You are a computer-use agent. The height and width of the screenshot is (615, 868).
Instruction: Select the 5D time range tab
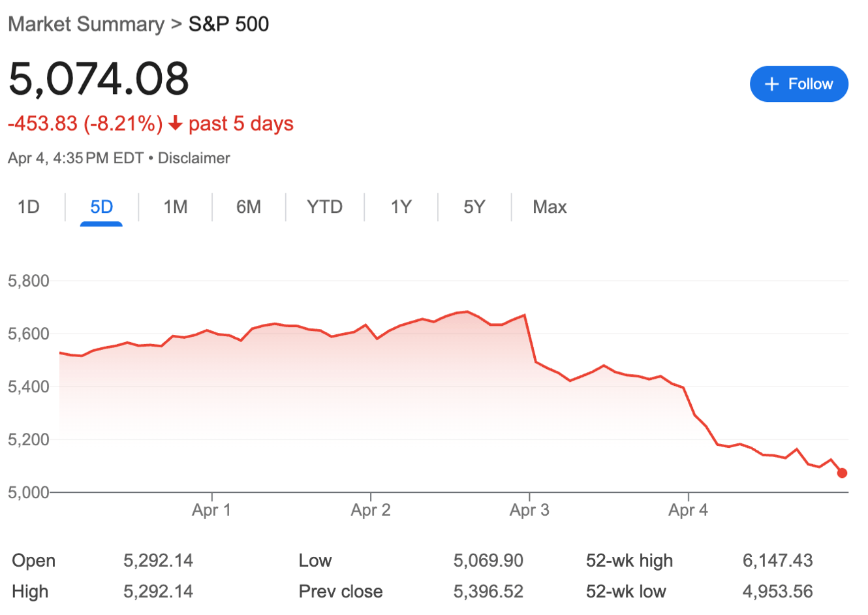(x=101, y=208)
